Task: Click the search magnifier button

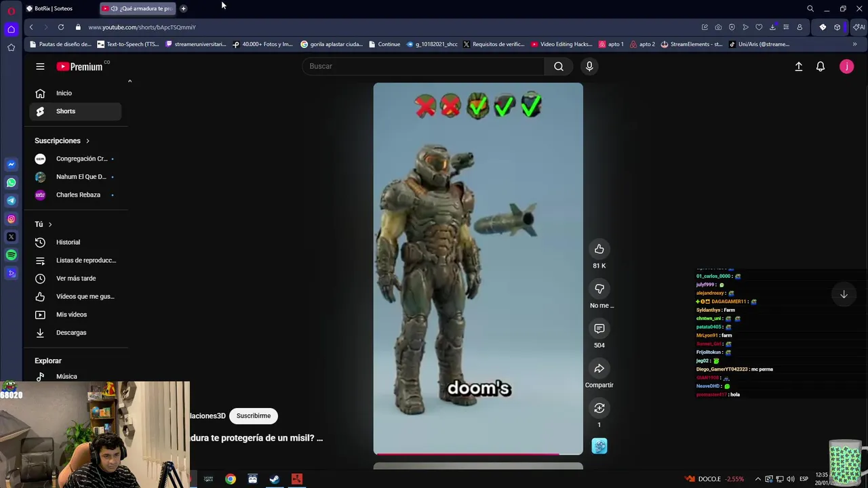Action: [x=559, y=66]
